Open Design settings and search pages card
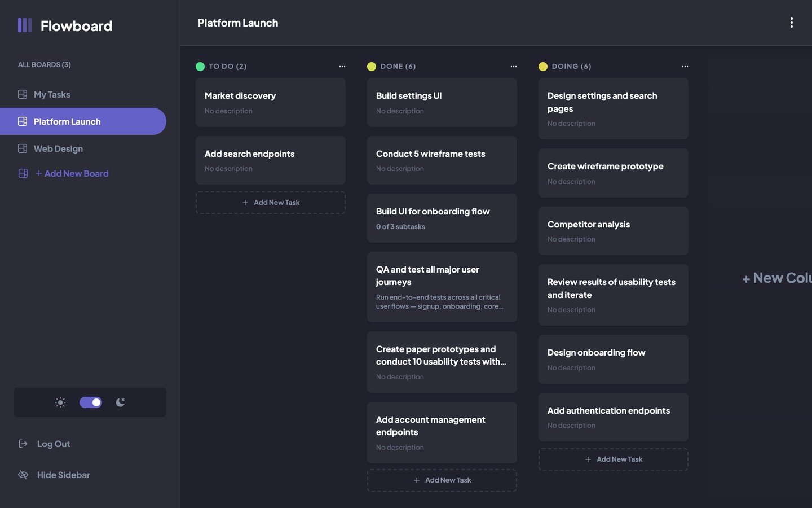 click(614, 109)
